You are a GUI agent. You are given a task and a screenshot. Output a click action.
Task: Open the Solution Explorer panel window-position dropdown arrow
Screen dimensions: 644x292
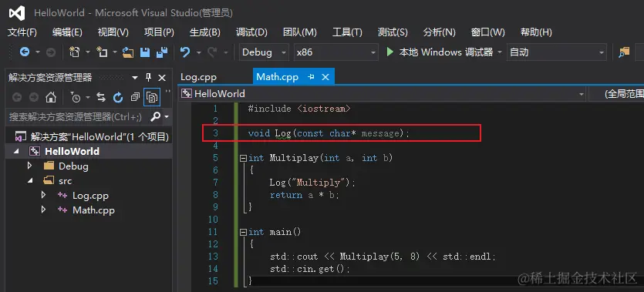point(135,78)
